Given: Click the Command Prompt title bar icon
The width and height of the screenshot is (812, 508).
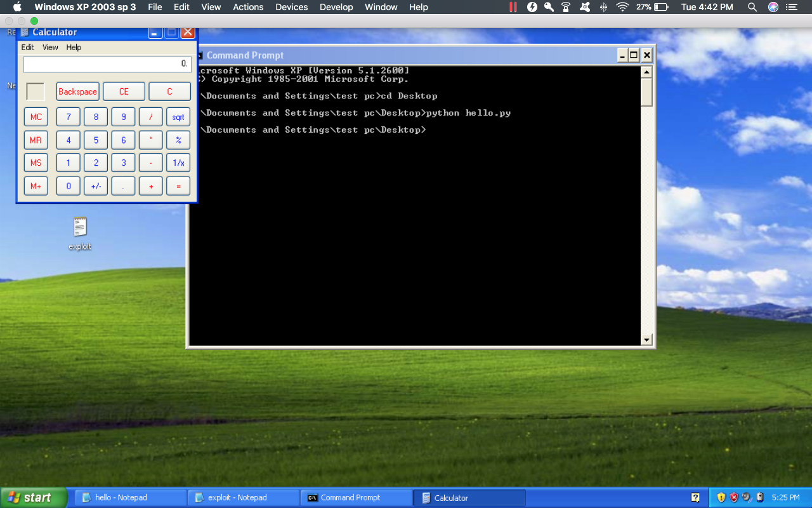Looking at the screenshot, I should 199,55.
